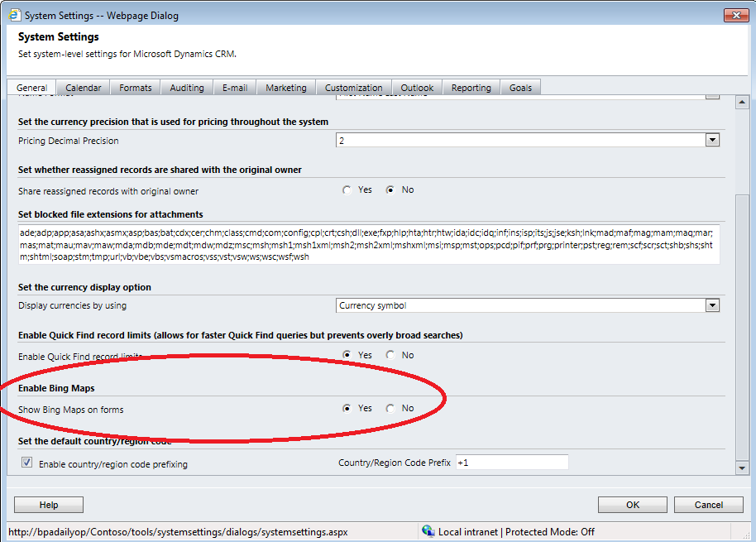Open the Pricing Decimal Precision dropdown arrow

pyautogui.click(x=712, y=139)
